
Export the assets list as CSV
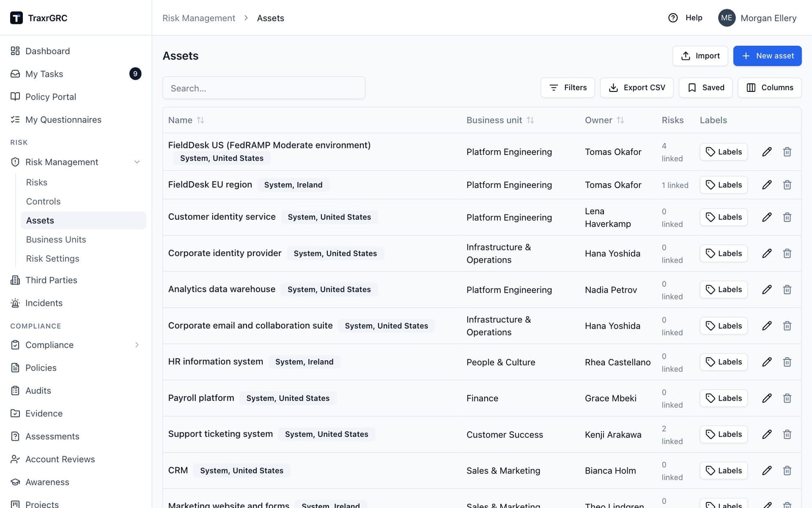pyautogui.click(x=637, y=87)
